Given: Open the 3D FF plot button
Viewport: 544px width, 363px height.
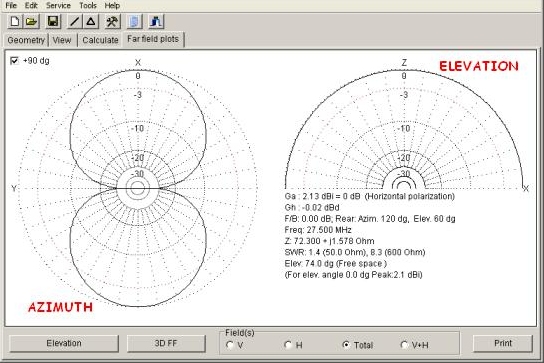Looking at the screenshot, I should click(x=166, y=343).
